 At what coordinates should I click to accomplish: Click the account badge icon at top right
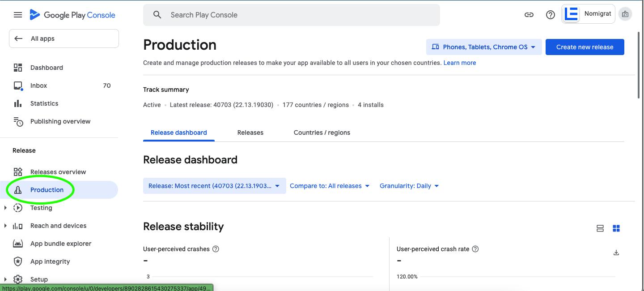(x=625, y=14)
